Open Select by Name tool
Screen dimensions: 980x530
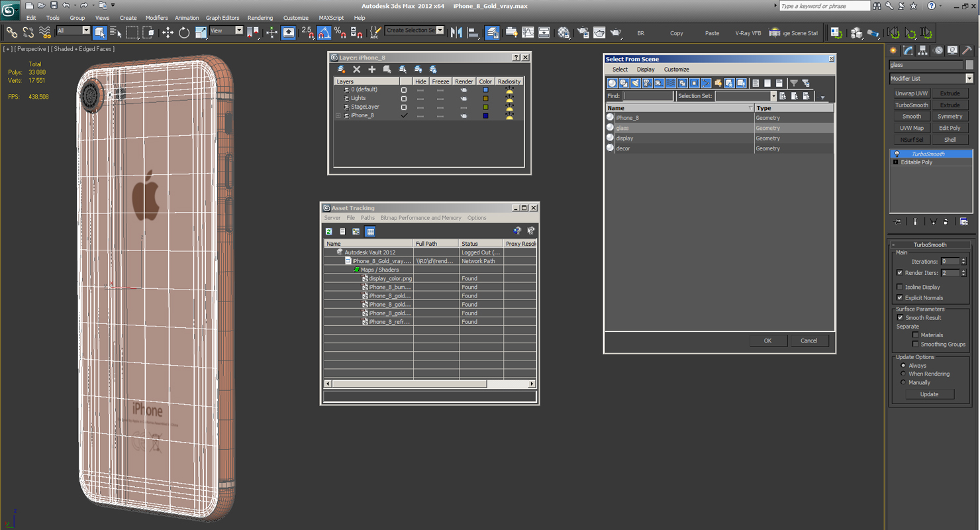116,32
